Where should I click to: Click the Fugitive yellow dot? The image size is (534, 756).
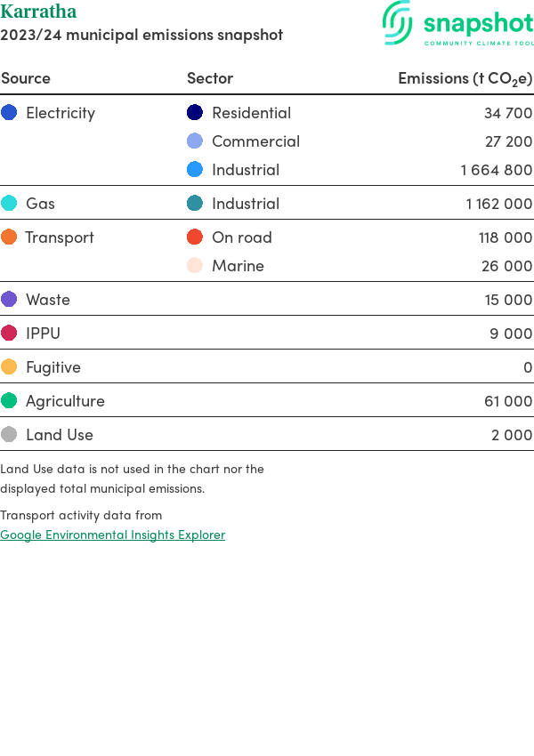[9, 367]
